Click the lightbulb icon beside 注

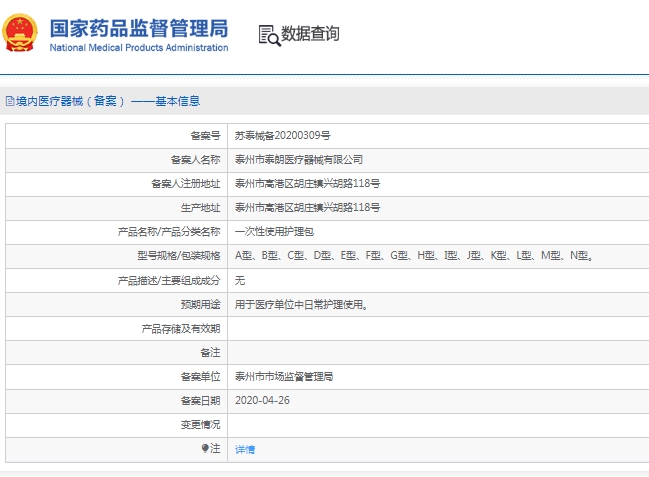[205, 448]
